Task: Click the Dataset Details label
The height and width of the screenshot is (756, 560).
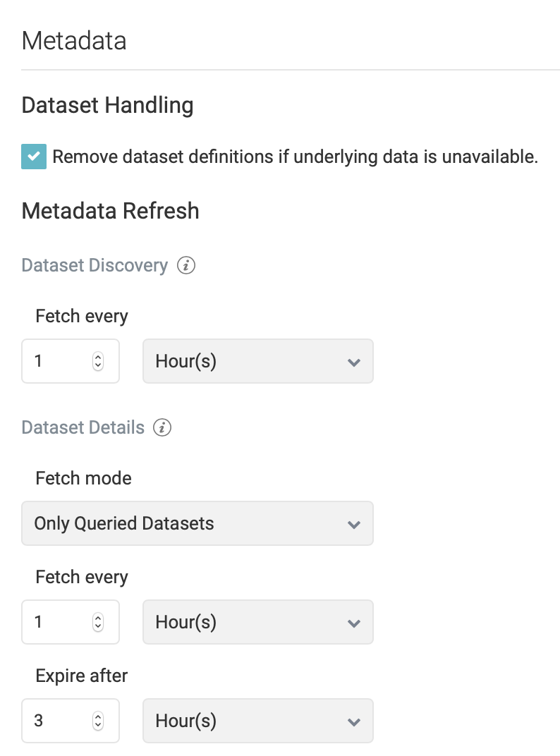Action: click(83, 428)
